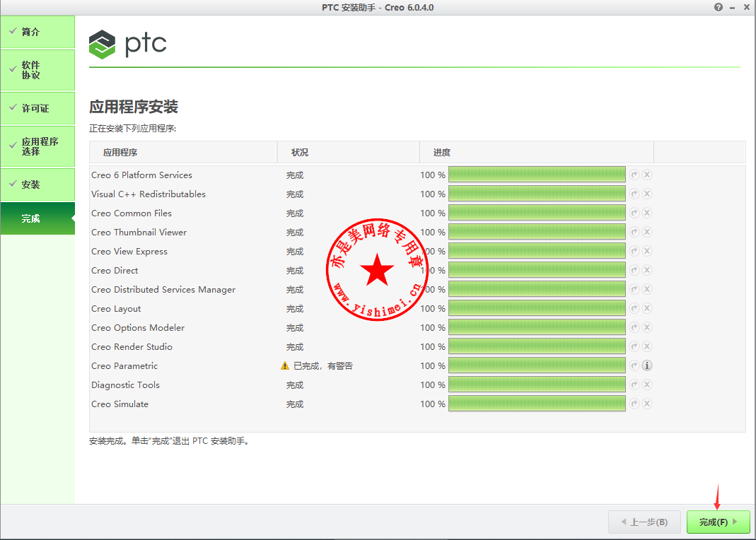Viewport: 756px width, 540px height.
Task: Click cancel X for Creo Direct
Action: click(647, 270)
